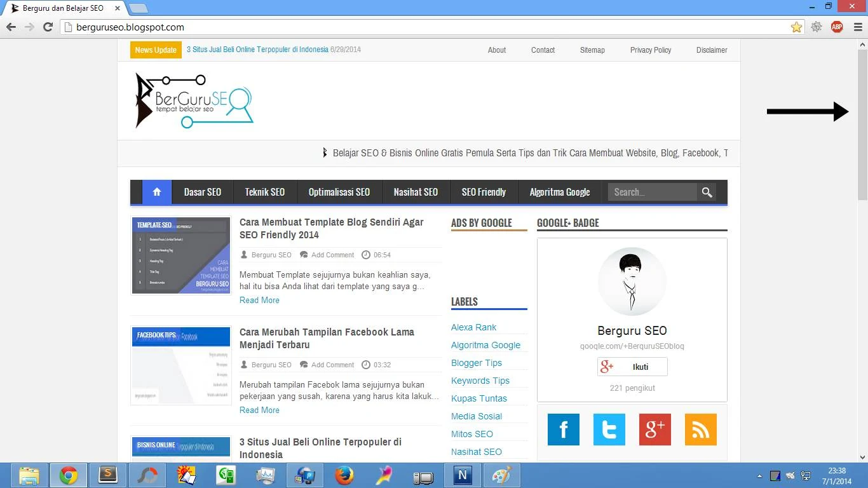
Task: Open the Facebook social icon
Action: pos(564,430)
